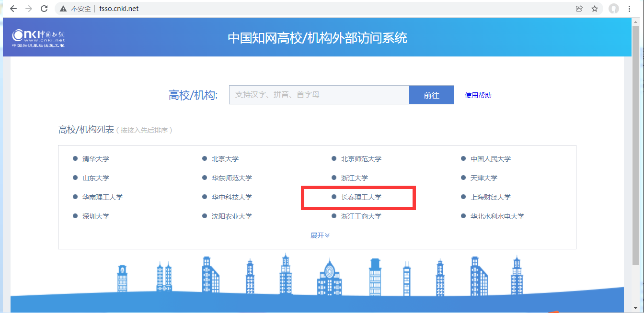Open the browser three-dot menu
The width and height of the screenshot is (644, 313).
point(630,9)
